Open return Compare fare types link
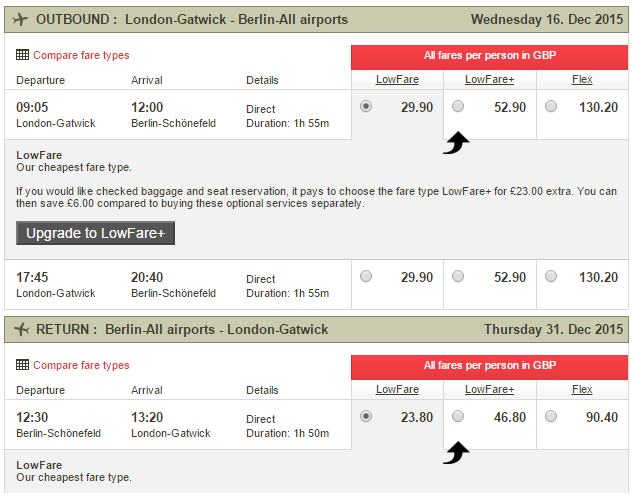 tap(81, 365)
